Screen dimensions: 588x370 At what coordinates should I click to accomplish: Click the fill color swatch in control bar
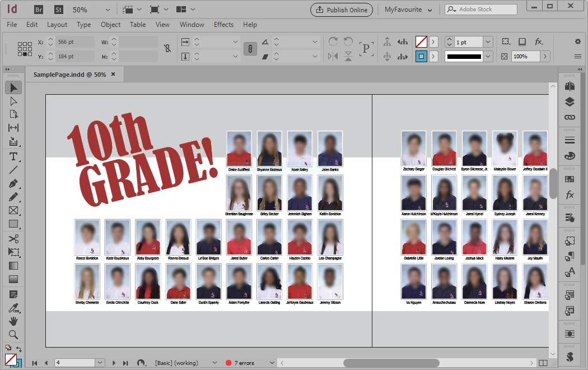[421, 42]
